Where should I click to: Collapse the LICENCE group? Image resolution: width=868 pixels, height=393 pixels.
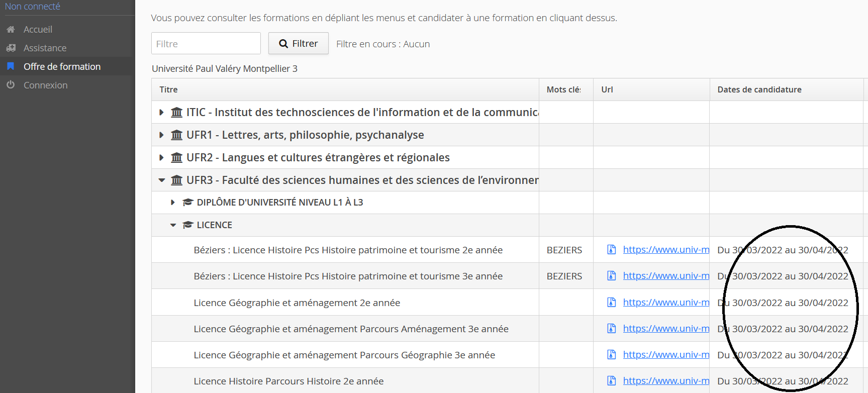click(173, 225)
